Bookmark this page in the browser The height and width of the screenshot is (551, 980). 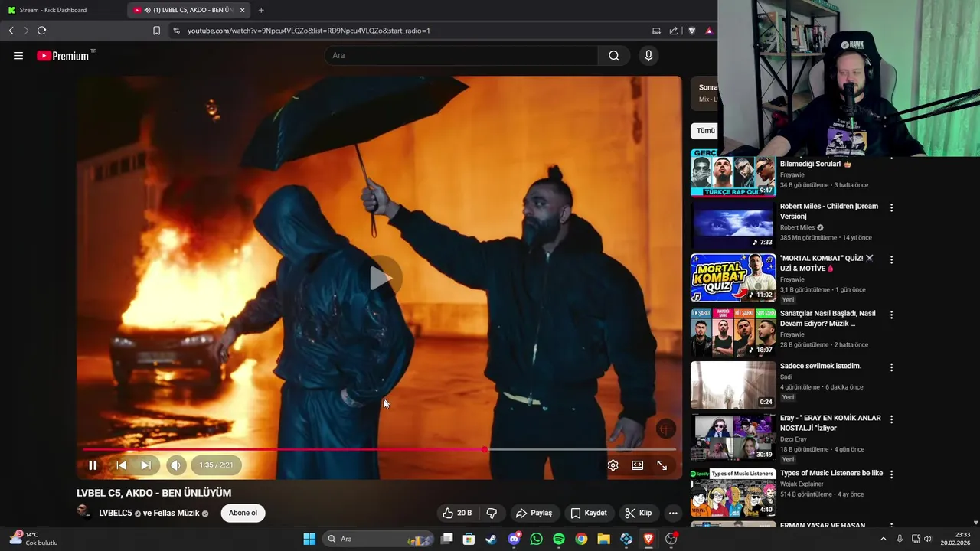click(x=156, y=31)
